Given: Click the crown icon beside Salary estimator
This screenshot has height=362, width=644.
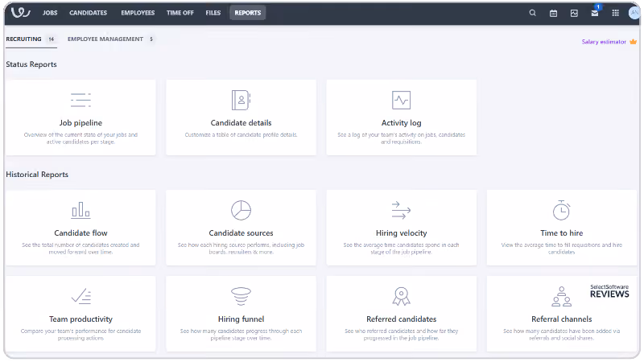Looking at the screenshot, I should point(633,42).
